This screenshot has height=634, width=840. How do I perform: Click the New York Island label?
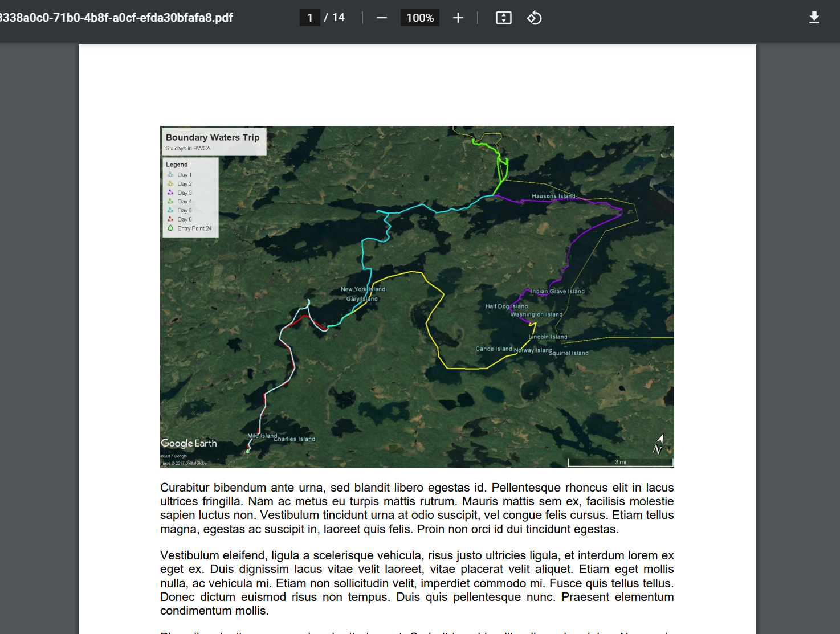363,289
